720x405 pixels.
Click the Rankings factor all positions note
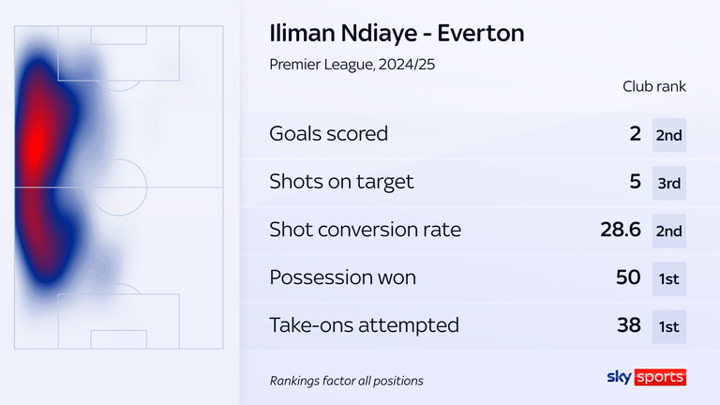click(346, 381)
